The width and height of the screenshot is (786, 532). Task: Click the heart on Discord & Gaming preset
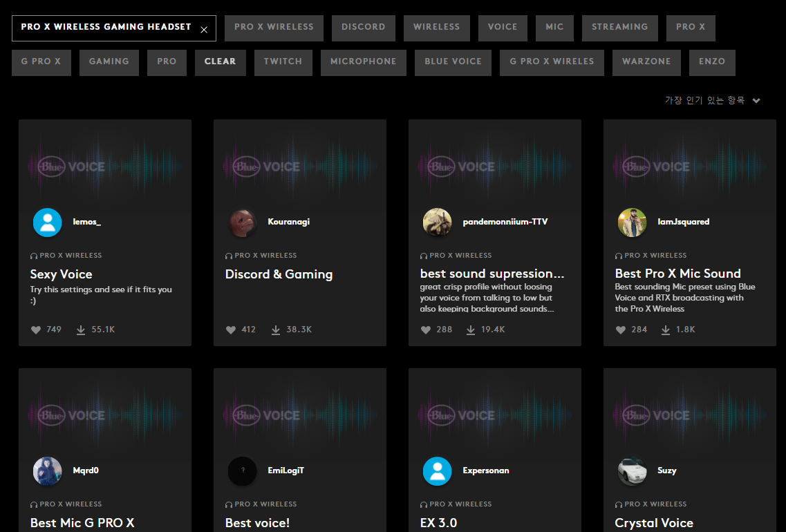(x=231, y=330)
